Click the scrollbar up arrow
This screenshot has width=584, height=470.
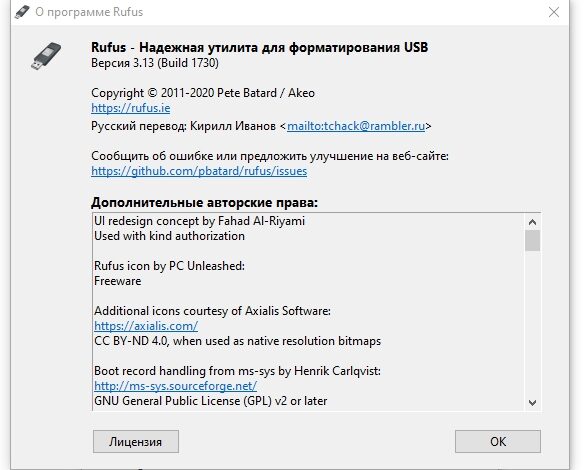pos(533,222)
